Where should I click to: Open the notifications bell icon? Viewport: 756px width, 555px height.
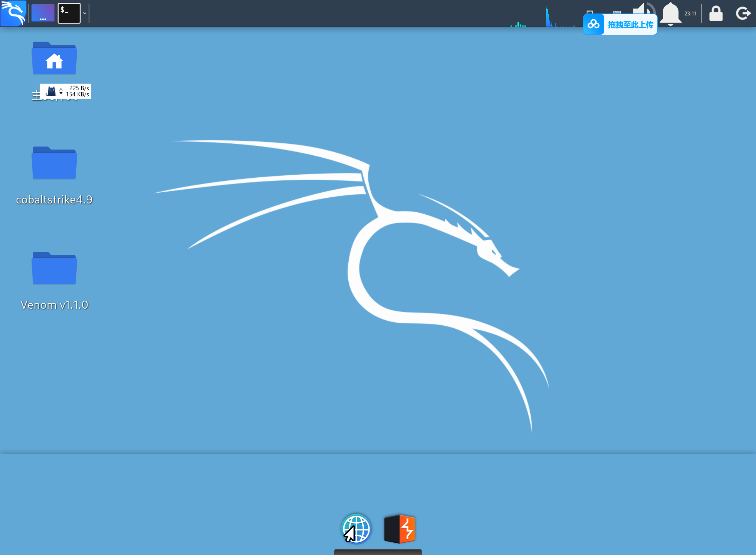(670, 13)
